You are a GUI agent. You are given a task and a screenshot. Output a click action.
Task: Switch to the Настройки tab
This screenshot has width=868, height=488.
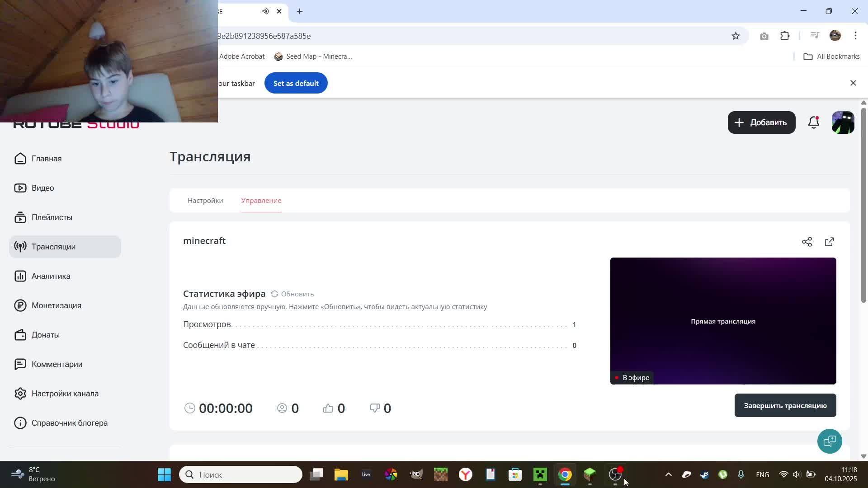click(x=205, y=200)
